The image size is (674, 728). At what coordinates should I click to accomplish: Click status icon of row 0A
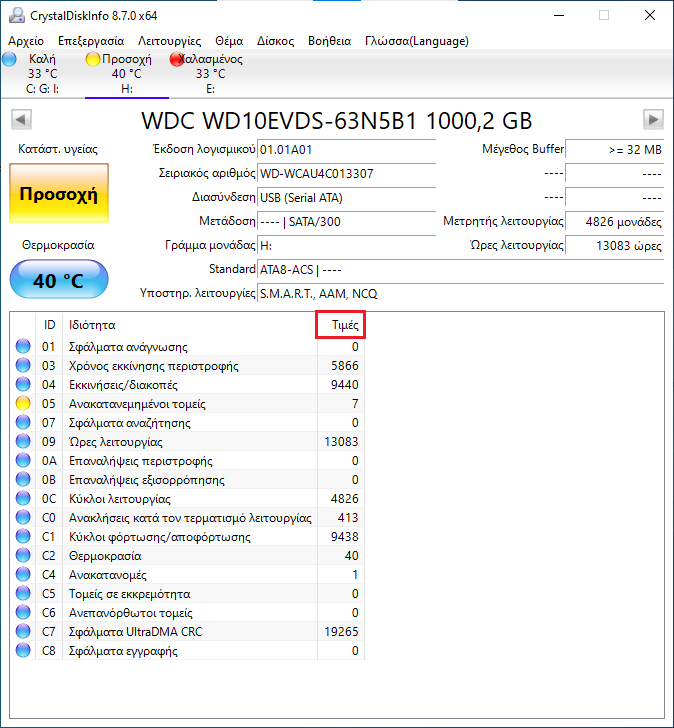23,461
